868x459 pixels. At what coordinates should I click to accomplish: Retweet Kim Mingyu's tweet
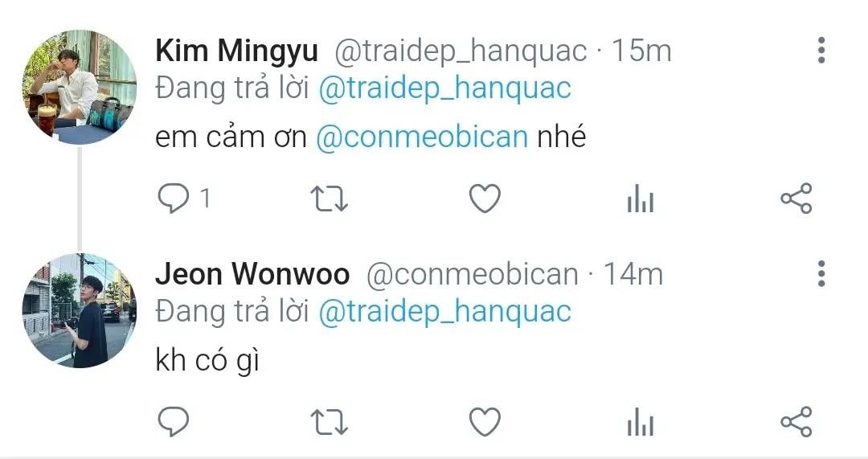click(329, 199)
